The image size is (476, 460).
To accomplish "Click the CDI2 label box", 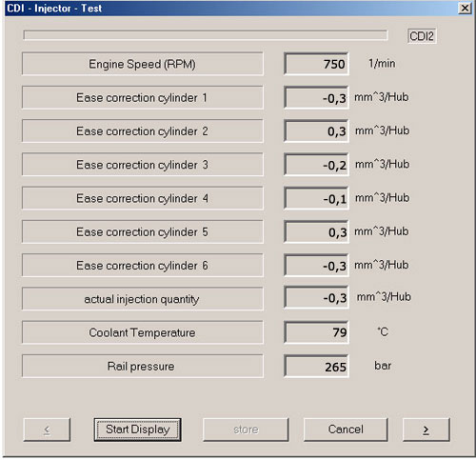I will coord(422,36).
